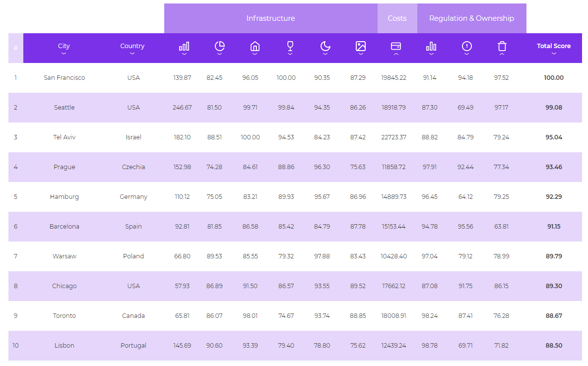Viewport: 588px width, 366px height.
Task: Toggle the Total Score sort chevron
Action: tap(554, 54)
